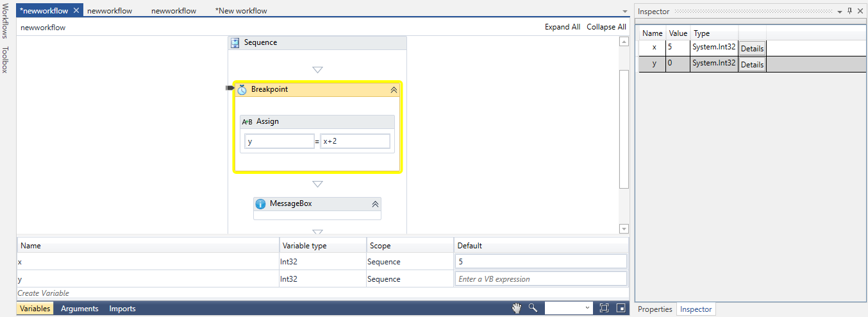Viewport: 868px width, 317px height.
Task: Open the Inspector panel options dropdown arrow
Action: 840,12
